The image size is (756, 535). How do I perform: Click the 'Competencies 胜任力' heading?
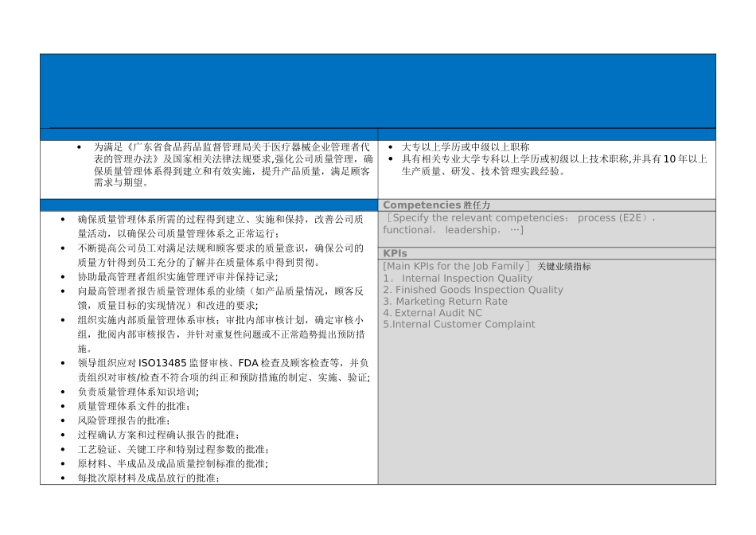tap(436, 205)
